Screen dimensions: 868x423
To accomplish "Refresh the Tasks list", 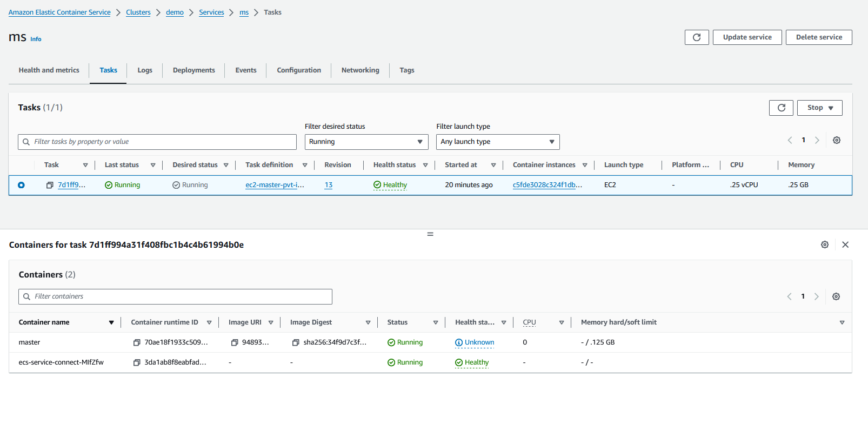I will point(781,108).
